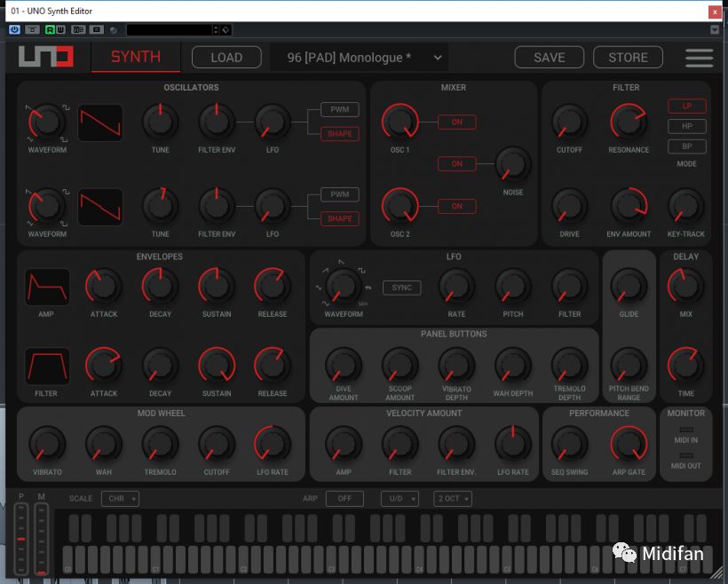Open the SCALE CHR dropdown
This screenshot has width=728, height=584.
tap(120, 499)
